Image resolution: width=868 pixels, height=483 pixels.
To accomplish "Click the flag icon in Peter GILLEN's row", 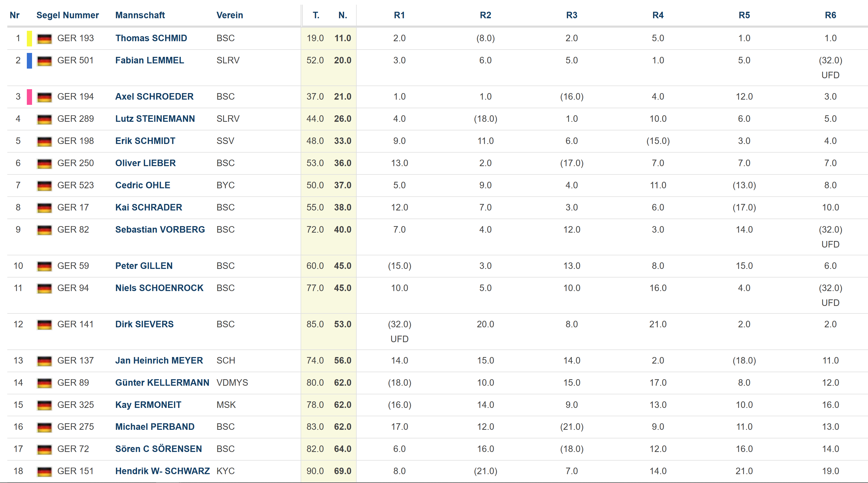I will [44, 266].
